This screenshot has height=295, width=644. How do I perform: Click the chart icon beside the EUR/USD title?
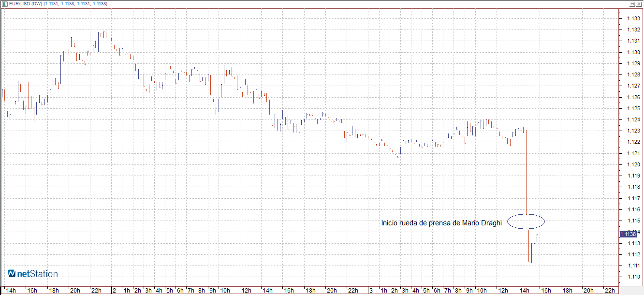click(4, 3)
